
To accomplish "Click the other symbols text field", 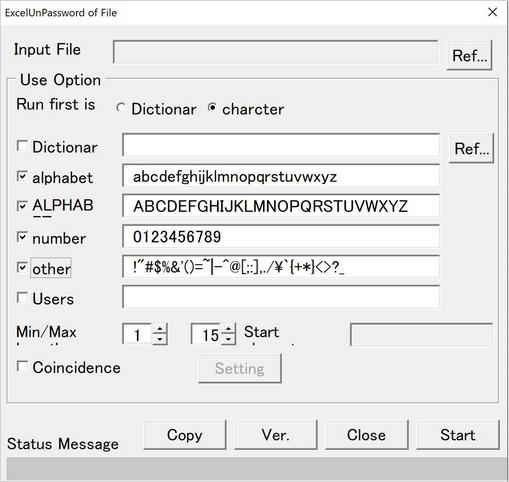I will pyautogui.click(x=281, y=266).
